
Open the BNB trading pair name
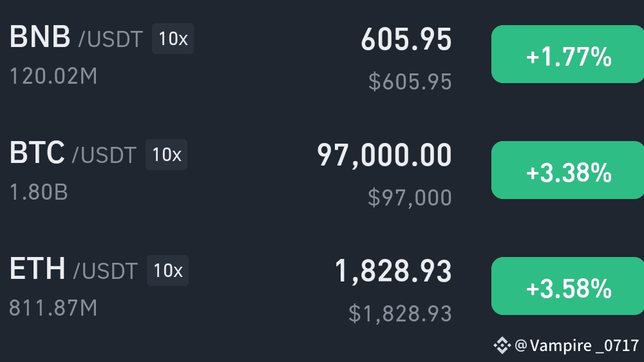point(76,37)
